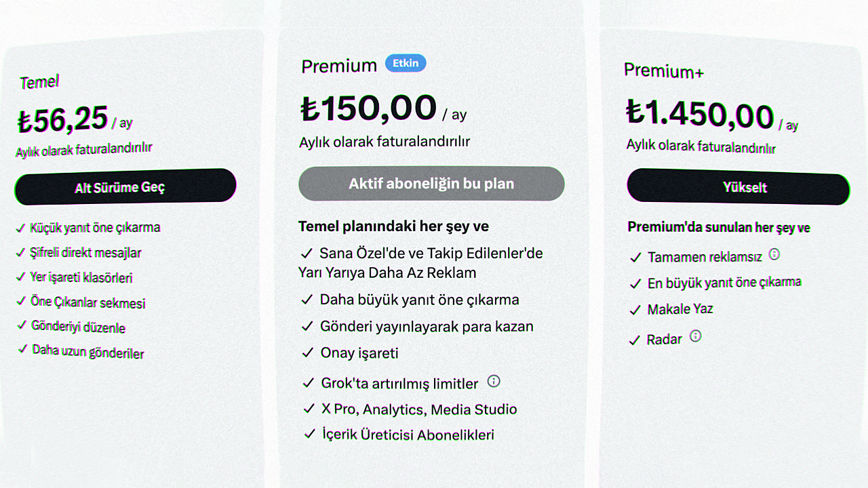The height and width of the screenshot is (488, 868).
Task: Click the ₺1.450,00 monthly price
Action: tap(700, 114)
